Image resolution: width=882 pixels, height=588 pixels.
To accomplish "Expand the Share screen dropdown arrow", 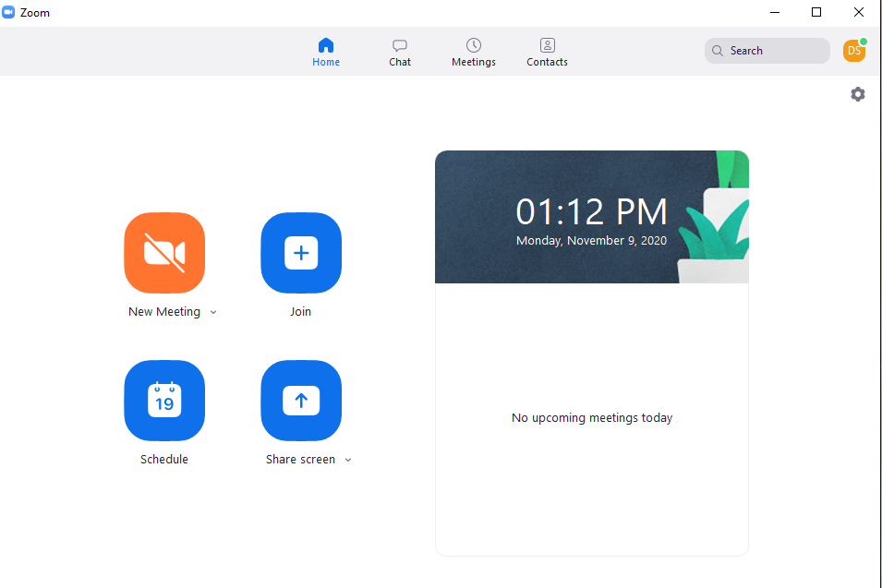I will pyautogui.click(x=348, y=460).
